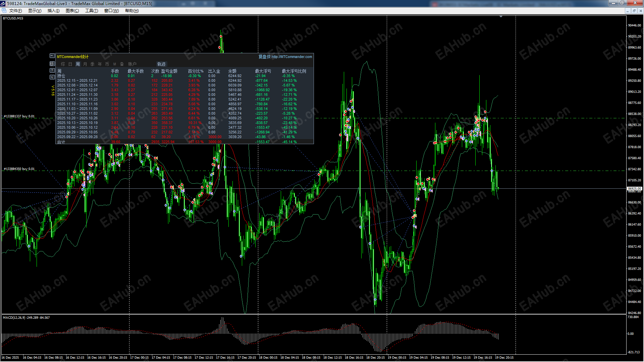Select the 综 summary statistics tab

(63, 64)
